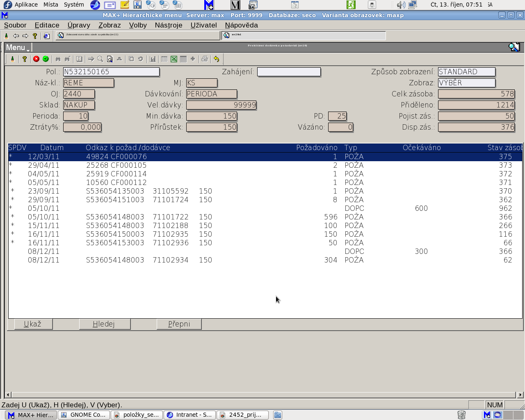Screen dimensions: 525x420
Task: Click the volume speaker icon in top panel
Action: click(x=401, y=5)
